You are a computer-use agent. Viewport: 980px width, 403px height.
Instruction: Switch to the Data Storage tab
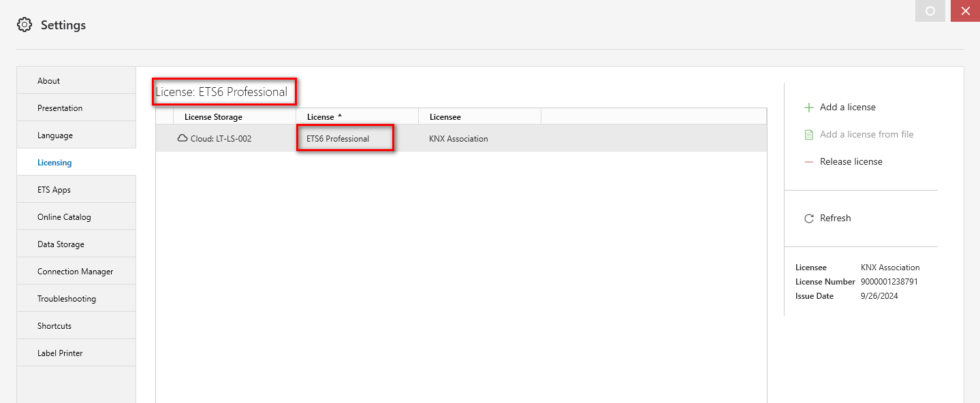[76, 244]
